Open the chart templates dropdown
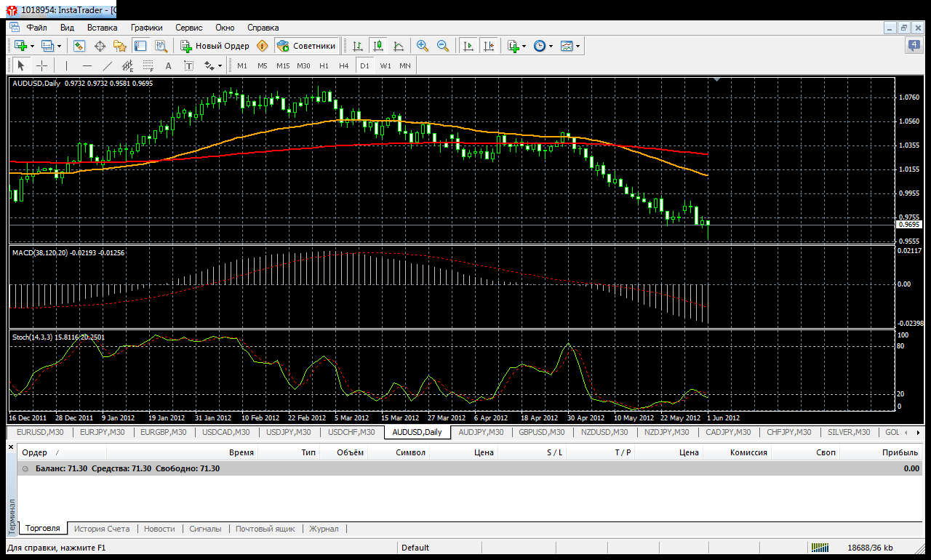Viewport: 931px width, 560px height. click(570, 46)
